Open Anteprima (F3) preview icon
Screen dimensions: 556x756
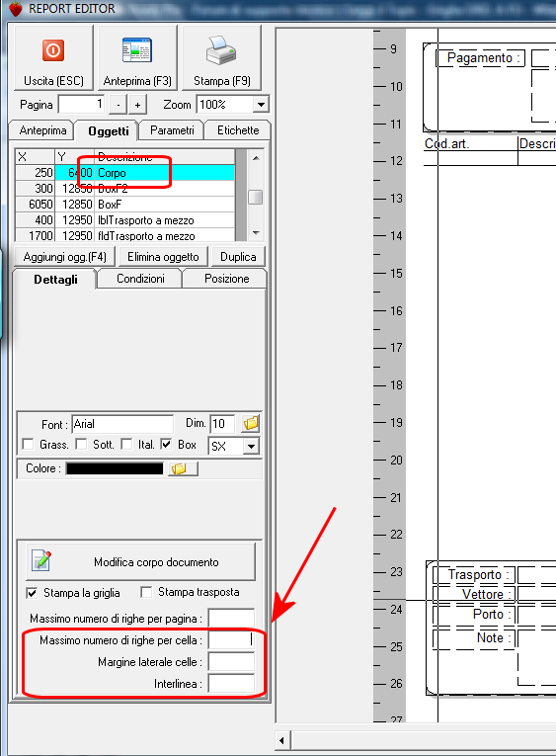click(x=137, y=50)
